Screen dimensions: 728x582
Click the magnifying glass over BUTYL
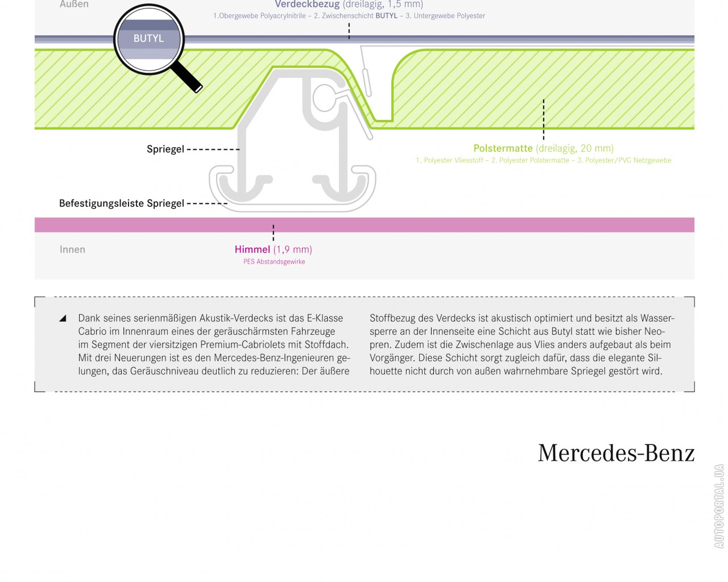pos(148,39)
